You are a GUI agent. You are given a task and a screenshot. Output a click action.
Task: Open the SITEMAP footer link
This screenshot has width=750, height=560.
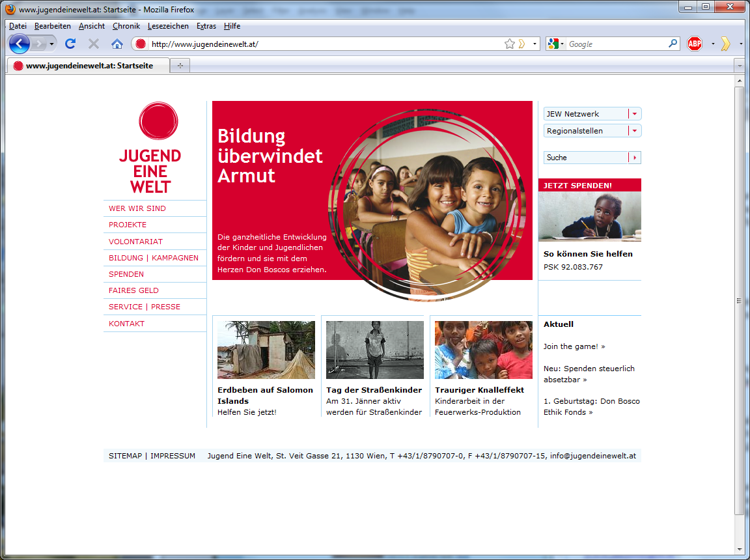[125, 456]
